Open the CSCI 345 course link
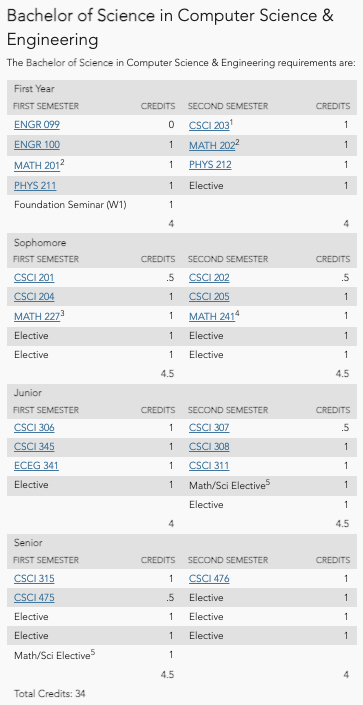The height and width of the screenshot is (705, 363). tap(34, 447)
